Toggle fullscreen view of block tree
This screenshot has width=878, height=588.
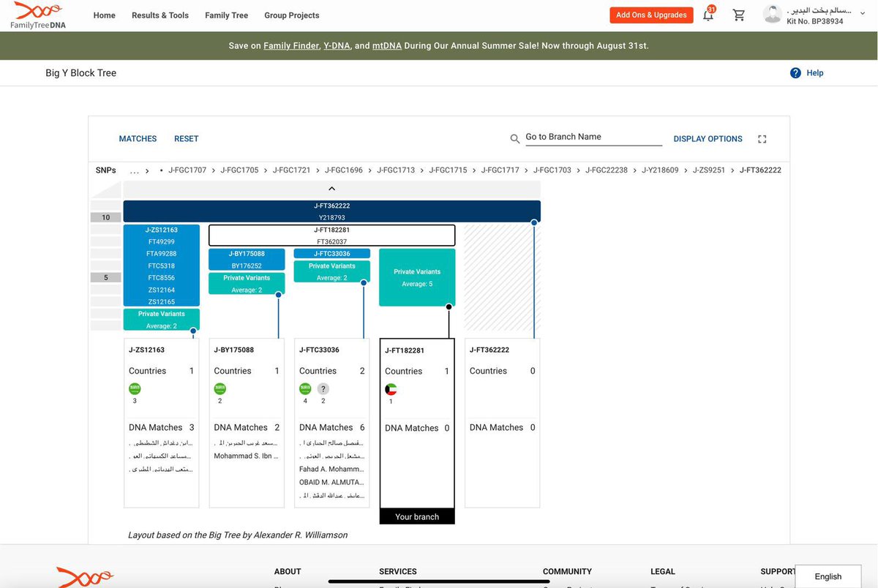(762, 139)
